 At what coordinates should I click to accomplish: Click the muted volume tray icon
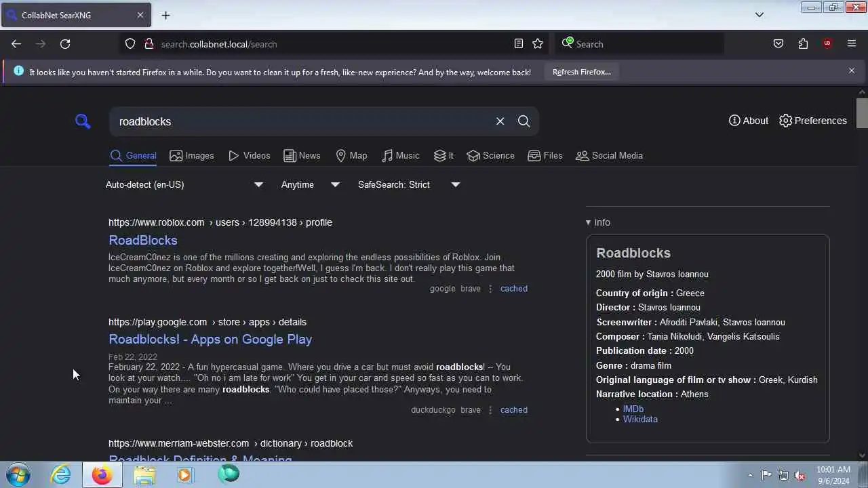coord(800,475)
